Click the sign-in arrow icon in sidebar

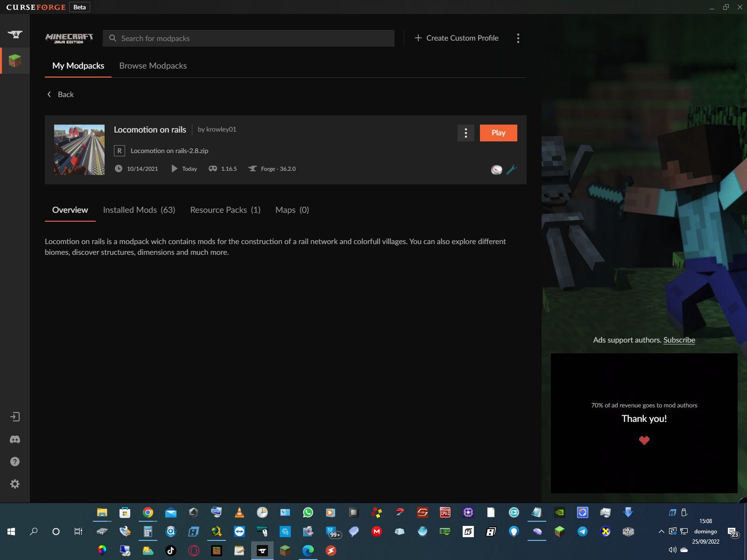pos(15,417)
